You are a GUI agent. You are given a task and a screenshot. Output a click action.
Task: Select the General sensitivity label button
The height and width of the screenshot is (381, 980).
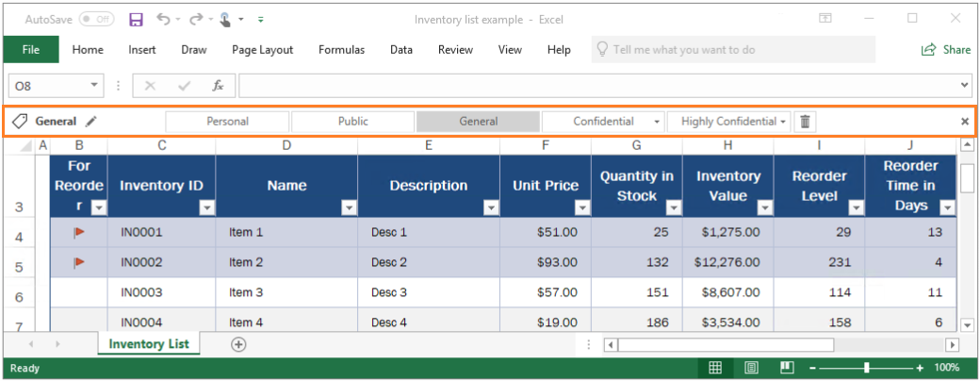coord(478,122)
